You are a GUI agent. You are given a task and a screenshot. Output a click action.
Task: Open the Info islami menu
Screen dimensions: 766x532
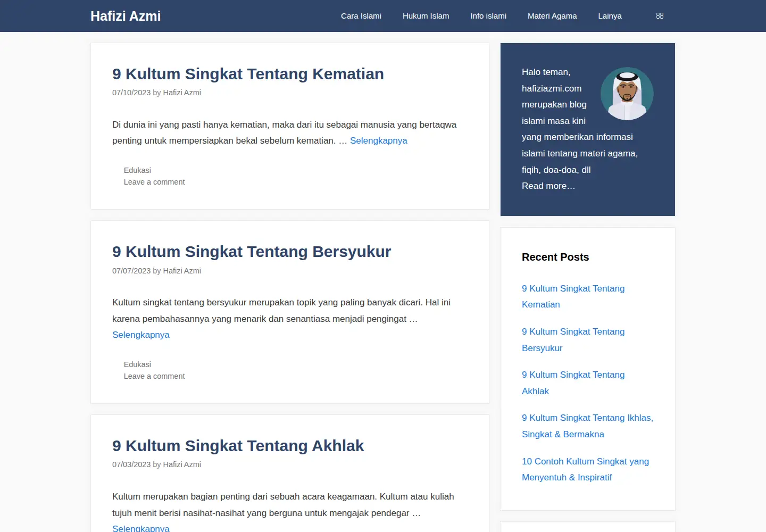pyautogui.click(x=488, y=16)
